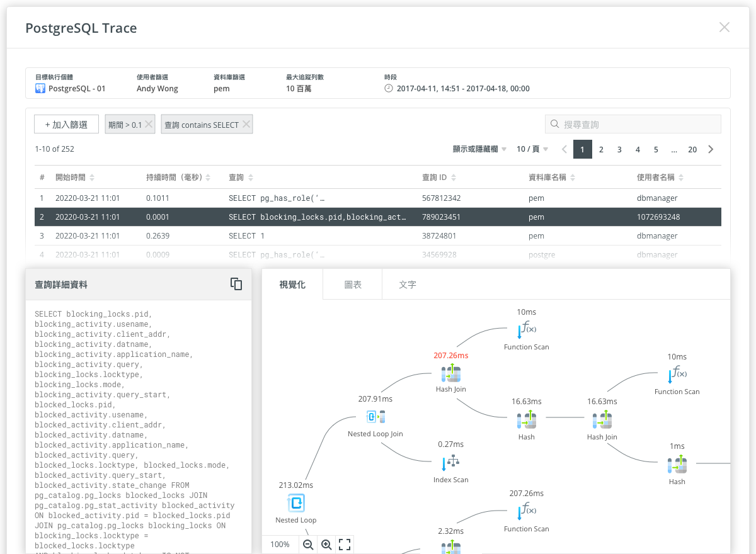Go to page 3
Screen dimensions: 756x554
point(619,149)
